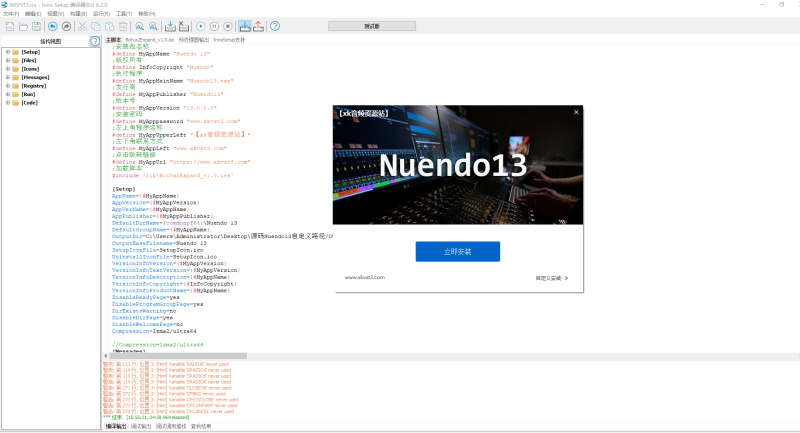Expand the [Run] tree node
This screenshot has height=433, width=800.
tap(8, 94)
